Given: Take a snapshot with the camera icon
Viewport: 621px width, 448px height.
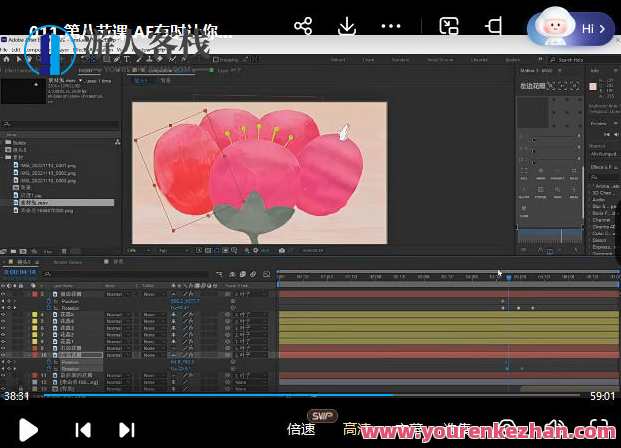Looking at the screenshot, I should point(282,251).
